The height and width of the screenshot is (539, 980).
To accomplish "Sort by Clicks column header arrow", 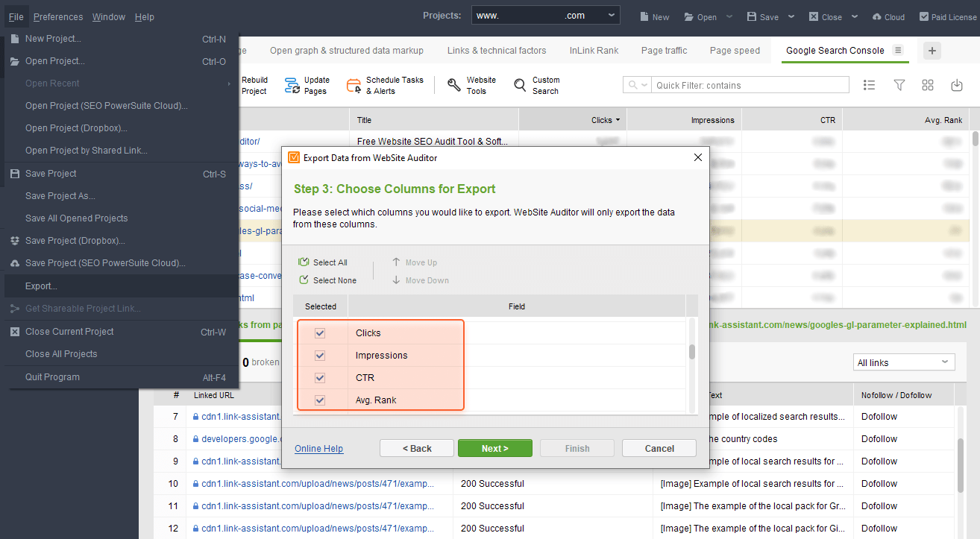I will click(618, 120).
